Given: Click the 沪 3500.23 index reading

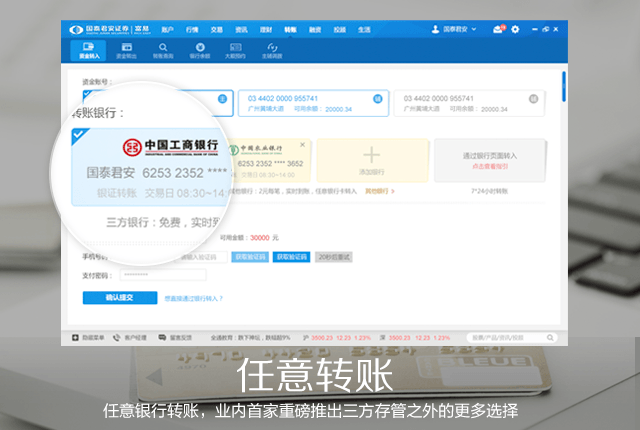Looking at the screenshot, I should click(x=337, y=337).
